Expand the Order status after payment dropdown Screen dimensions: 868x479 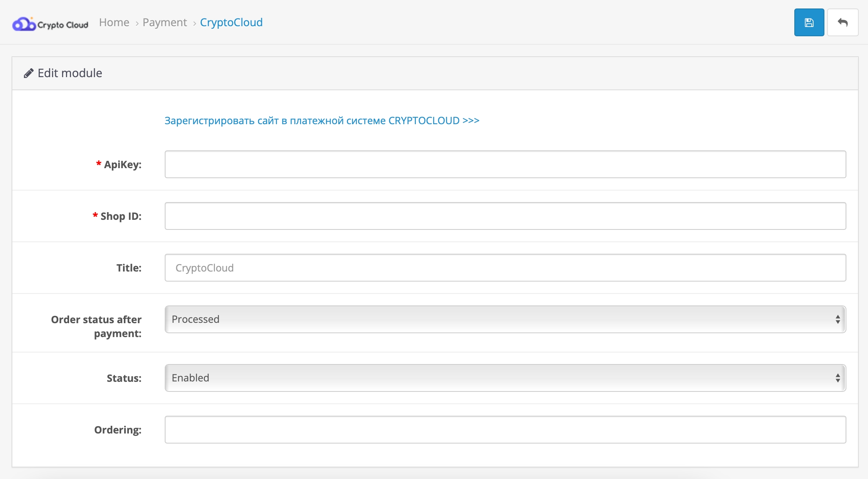pyautogui.click(x=505, y=319)
